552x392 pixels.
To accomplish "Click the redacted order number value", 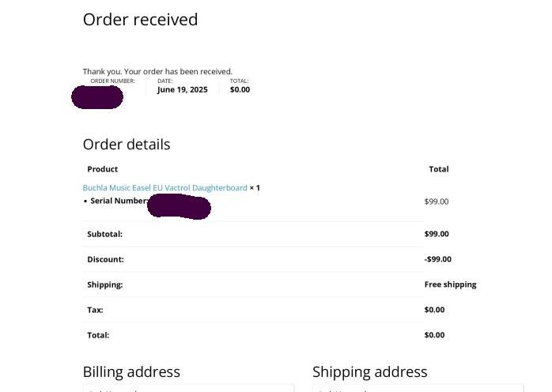I will pyautogui.click(x=96, y=97).
